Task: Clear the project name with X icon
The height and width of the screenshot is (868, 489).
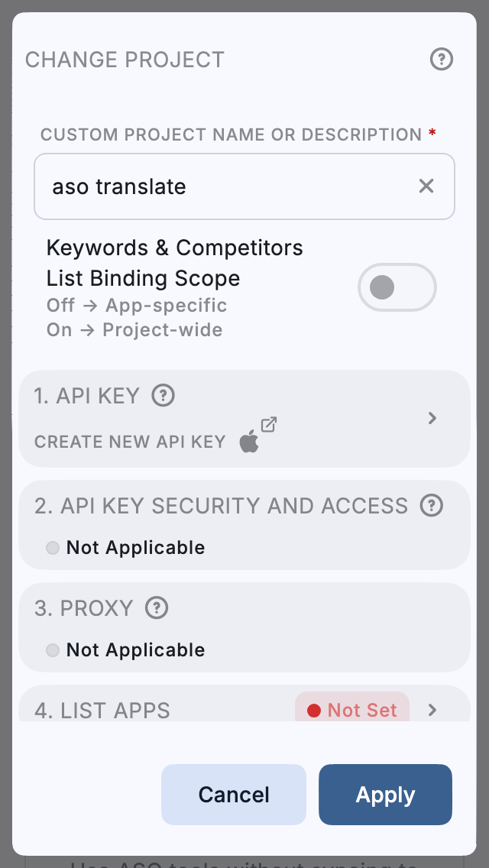Action: pos(426,186)
